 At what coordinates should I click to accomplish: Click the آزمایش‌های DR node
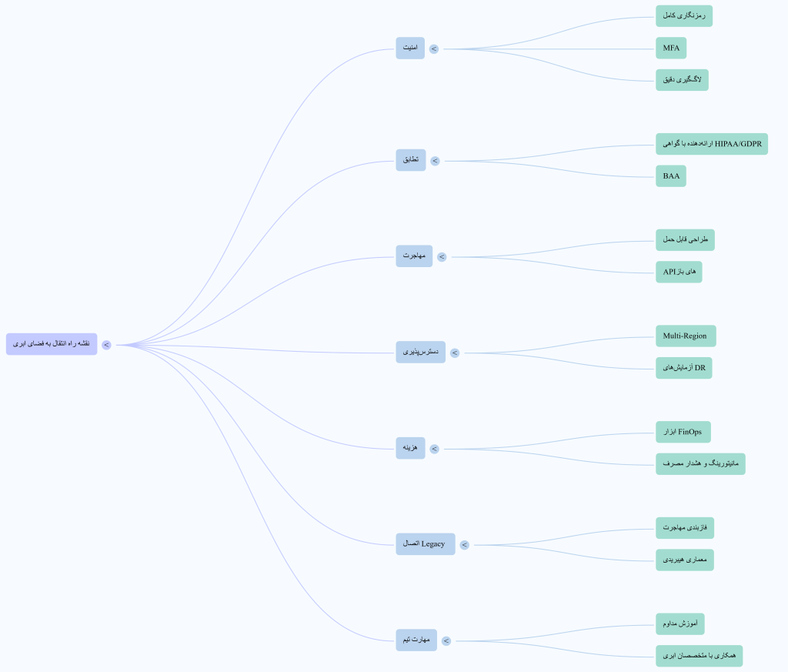(x=683, y=369)
